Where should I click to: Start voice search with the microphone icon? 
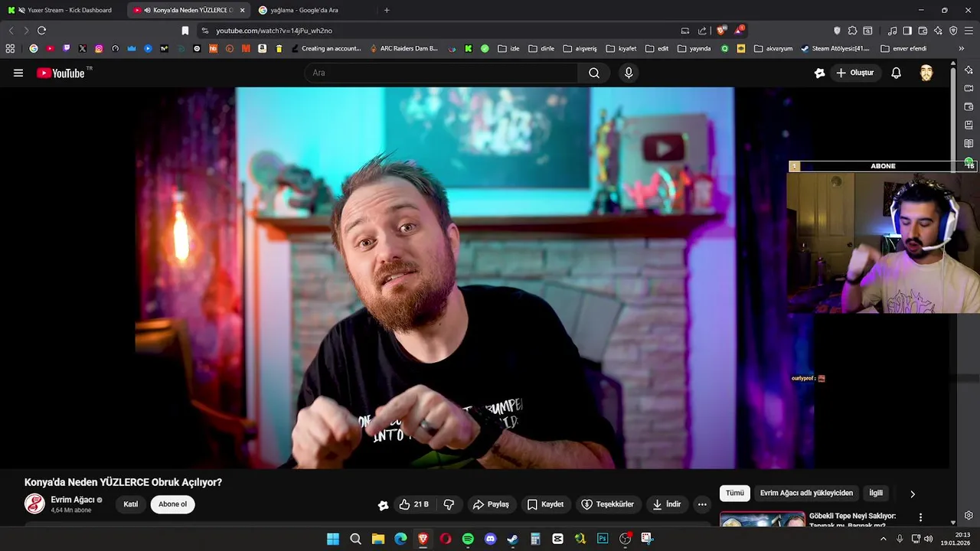tap(629, 73)
